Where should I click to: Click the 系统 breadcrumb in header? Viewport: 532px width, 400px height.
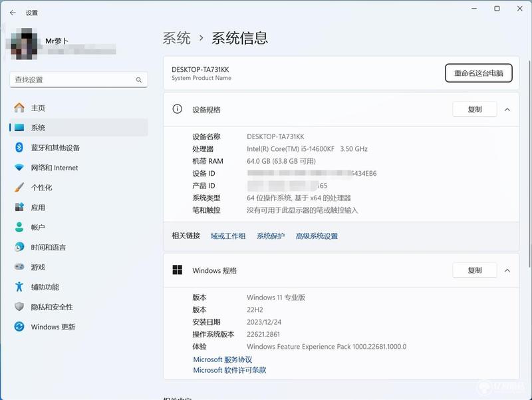pyautogui.click(x=176, y=38)
